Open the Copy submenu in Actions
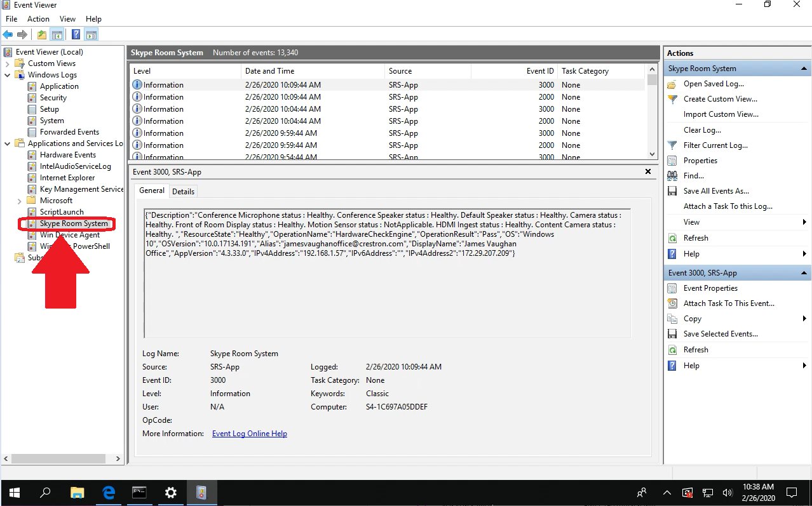 tap(737, 319)
